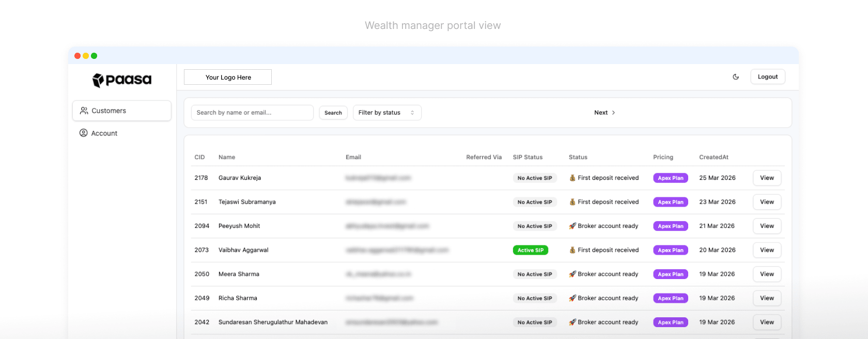Click the SIP Status column header
This screenshot has width=868, height=339.
tap(528, 157)
